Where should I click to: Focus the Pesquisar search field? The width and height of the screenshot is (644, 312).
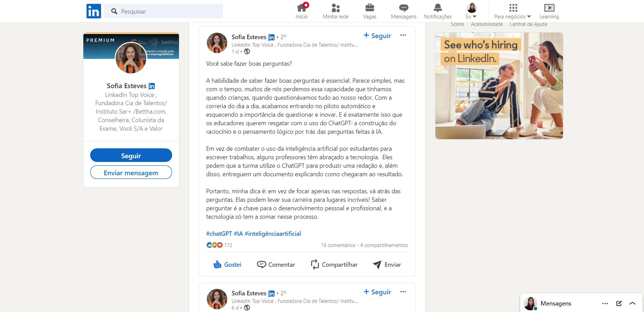coord(164,11)
